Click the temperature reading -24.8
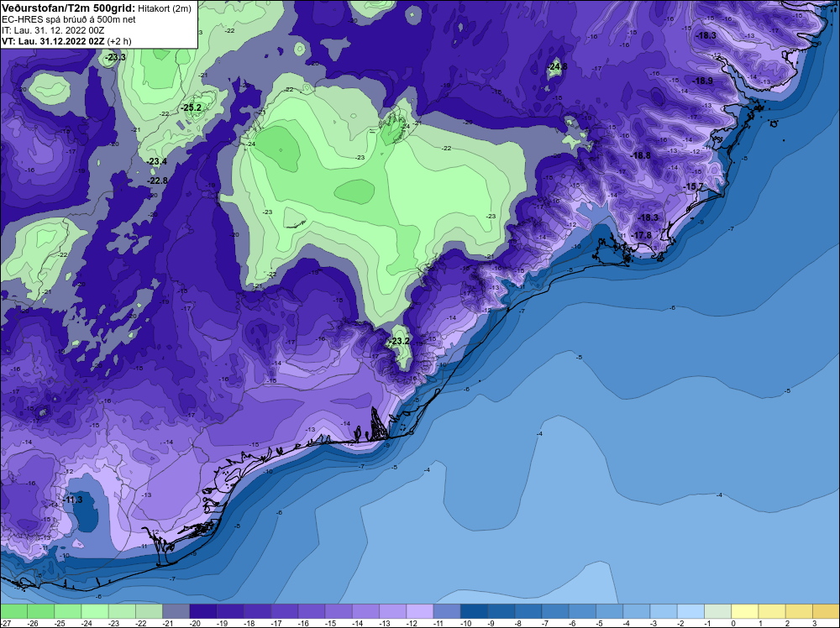 (557, 67)
